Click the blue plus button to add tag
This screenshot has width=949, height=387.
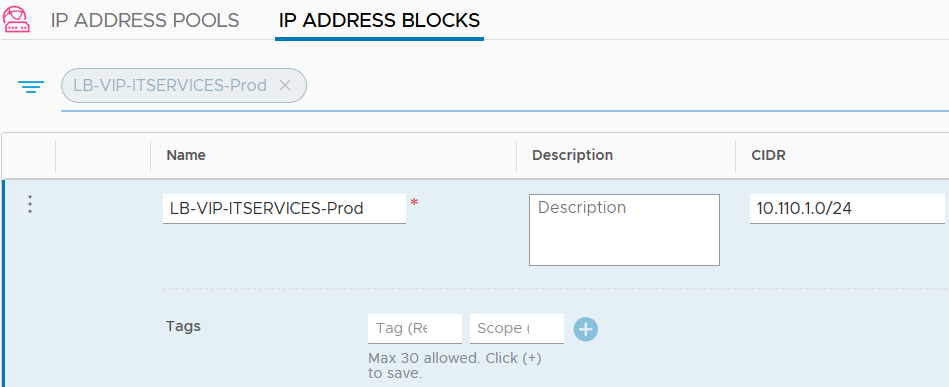point(585,329)
